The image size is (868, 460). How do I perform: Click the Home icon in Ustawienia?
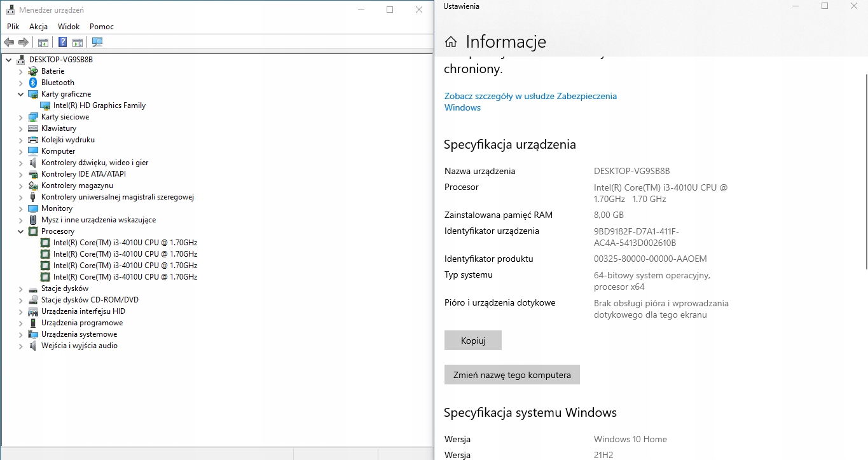click(451, 42)
